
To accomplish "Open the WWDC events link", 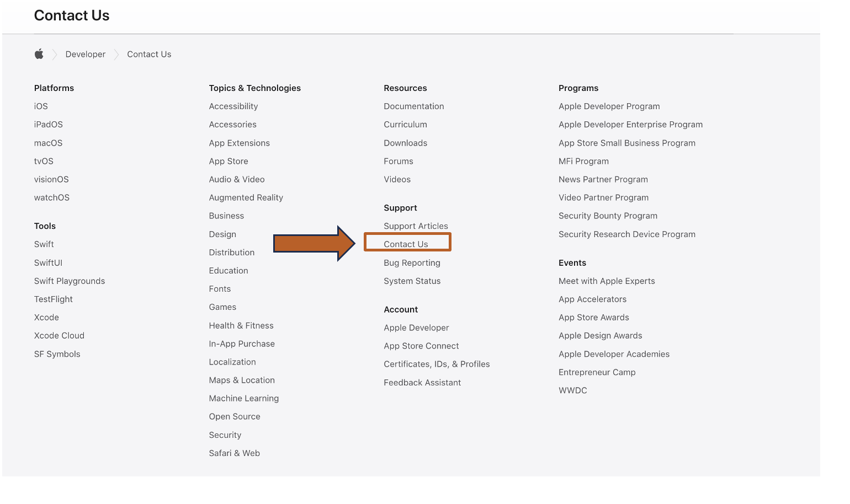I will pos(572,390).
